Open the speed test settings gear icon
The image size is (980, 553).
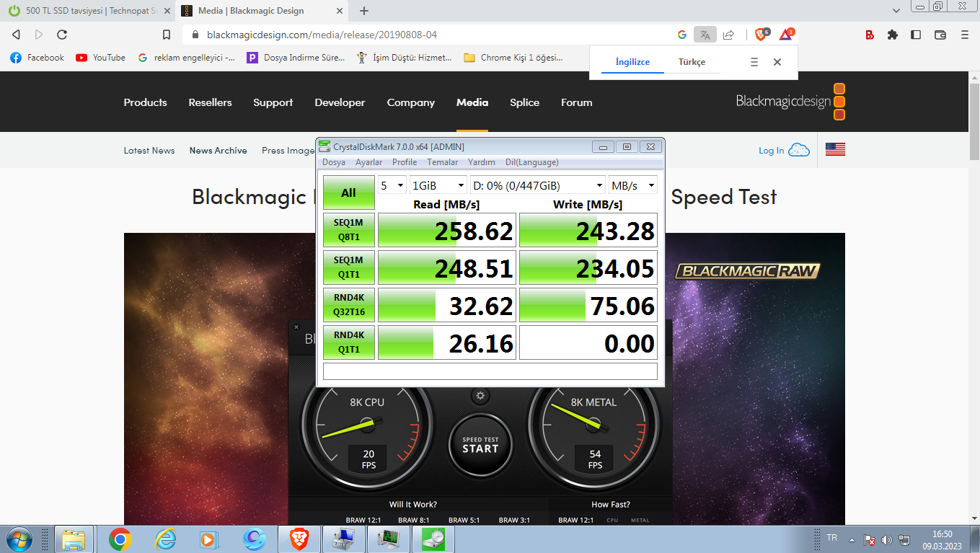click(x=480, y=396)
